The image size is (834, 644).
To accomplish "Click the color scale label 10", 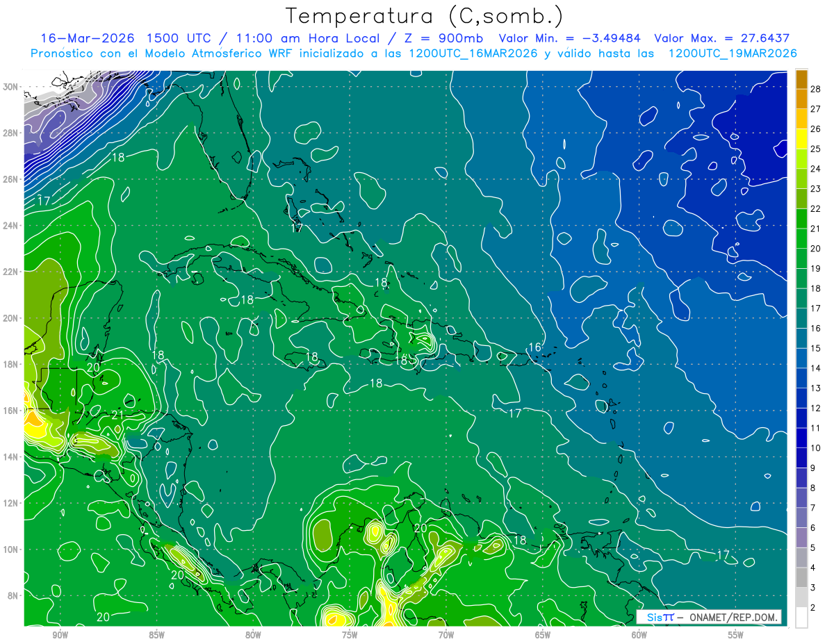I will 815,448.
